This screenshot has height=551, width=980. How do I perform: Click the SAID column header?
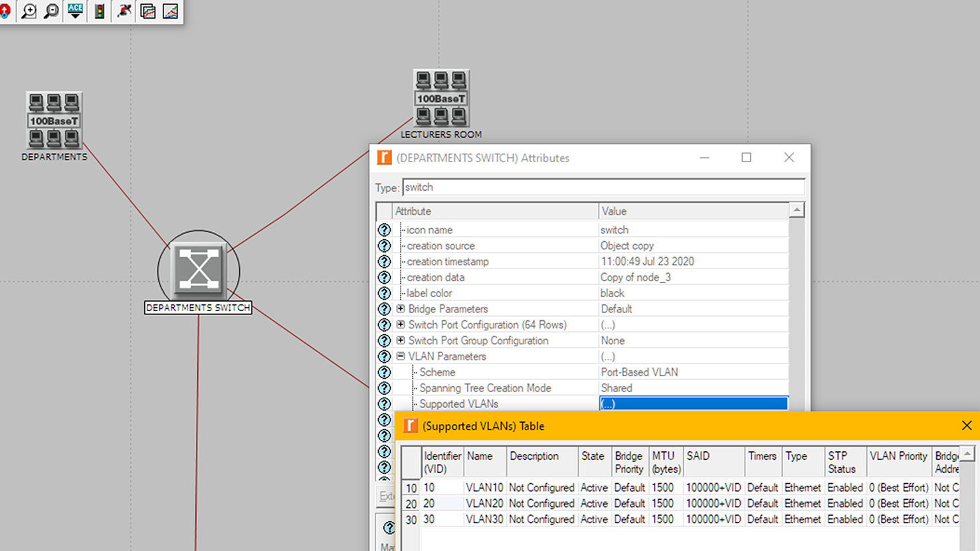(714, 463)
